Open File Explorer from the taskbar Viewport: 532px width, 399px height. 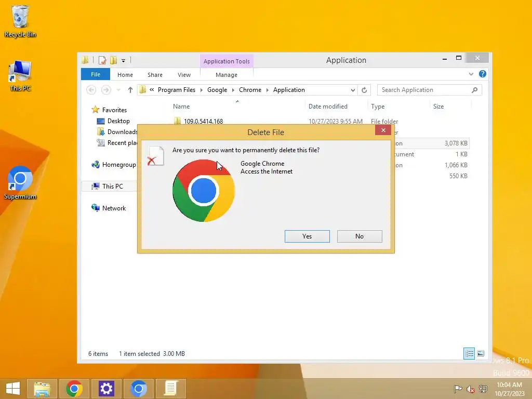point(42,389)
